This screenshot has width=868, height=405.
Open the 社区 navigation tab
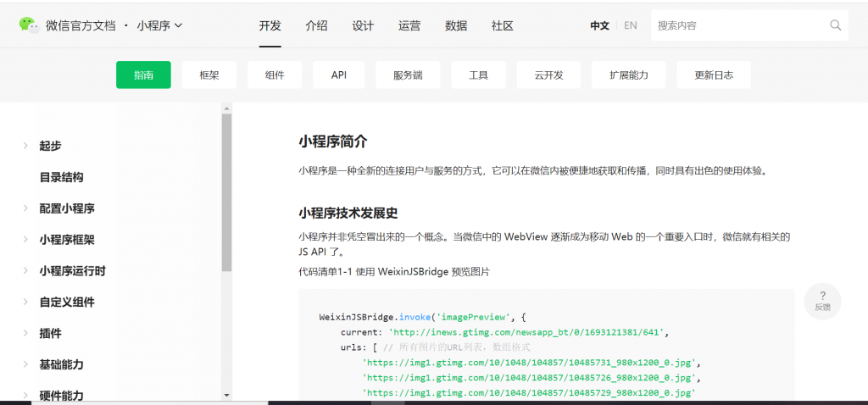502,25
